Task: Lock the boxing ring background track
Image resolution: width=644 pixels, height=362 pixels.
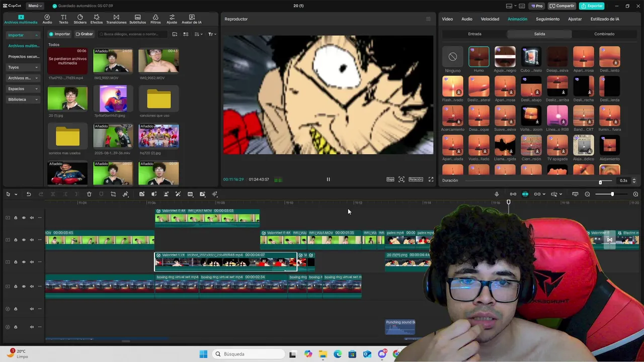Action: [16, 287]
